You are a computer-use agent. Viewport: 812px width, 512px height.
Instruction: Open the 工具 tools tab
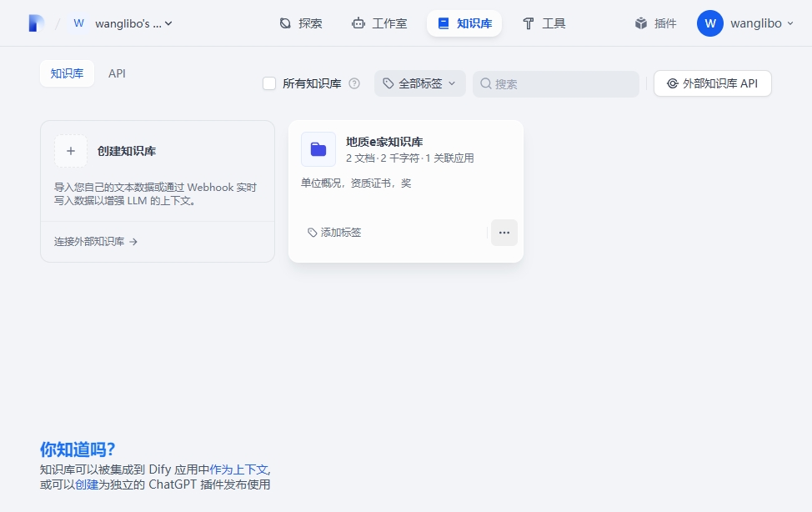pos(544,23)
